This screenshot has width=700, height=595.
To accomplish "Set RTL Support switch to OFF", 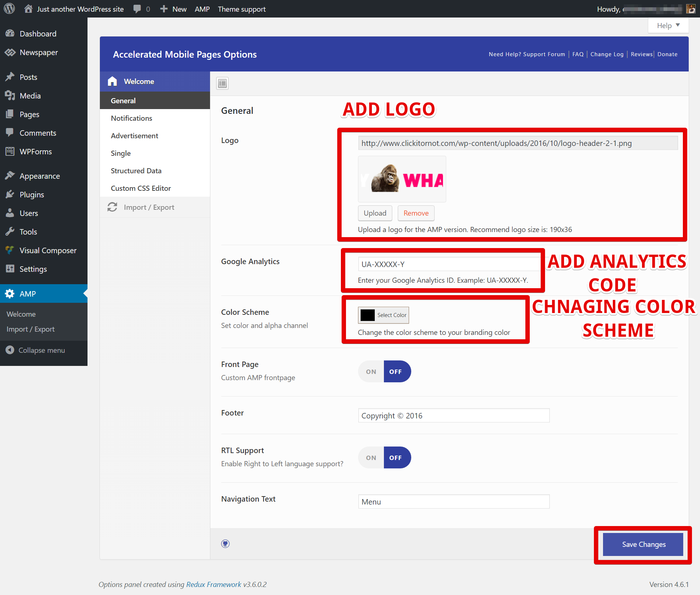I will click(397, 457).
